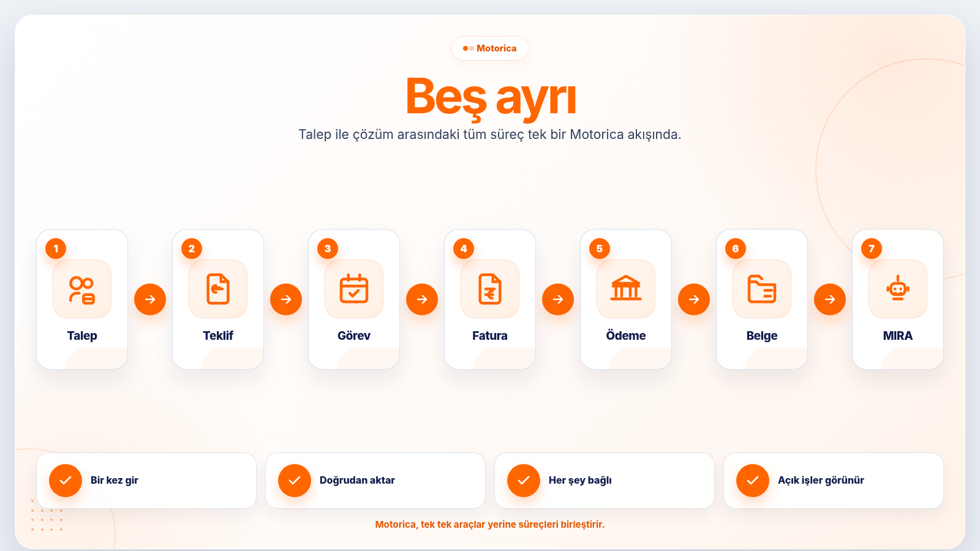The image size is (980, 551).
Task: Click the "Teklif" card label
Action: 218,335
